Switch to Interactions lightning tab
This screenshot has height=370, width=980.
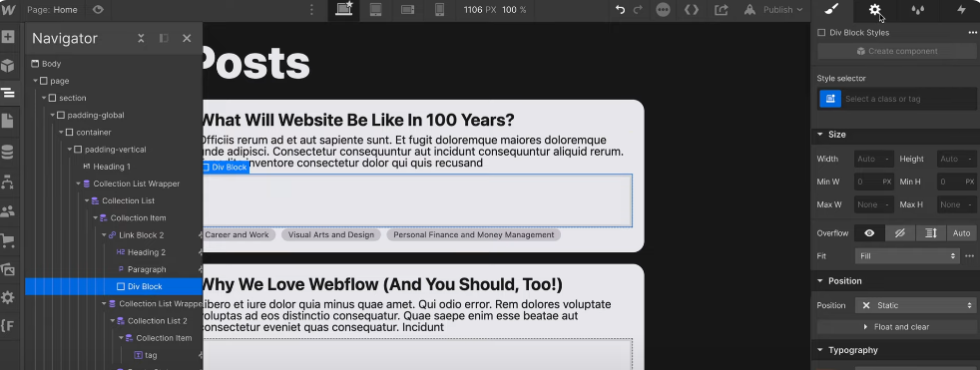point(961,10)
